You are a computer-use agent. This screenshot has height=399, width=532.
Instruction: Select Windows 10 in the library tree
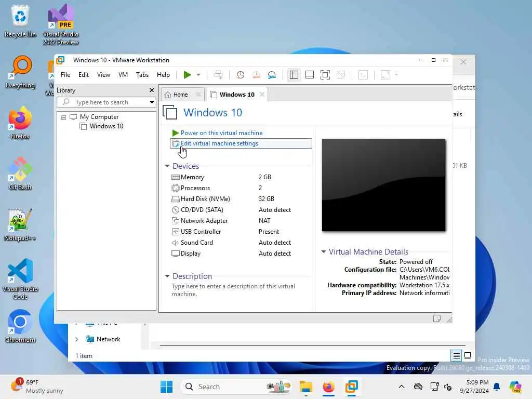106,126
